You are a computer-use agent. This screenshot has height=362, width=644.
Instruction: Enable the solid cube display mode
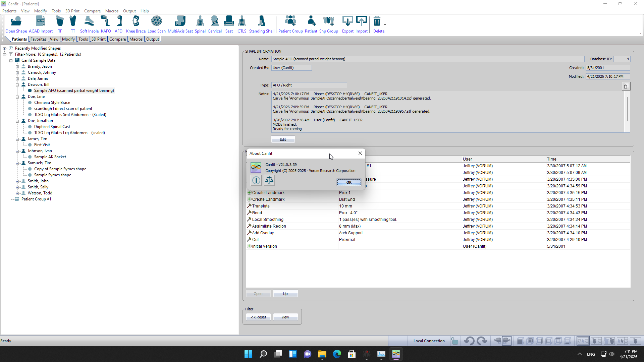pyautogui.click(x=520, y=341)
